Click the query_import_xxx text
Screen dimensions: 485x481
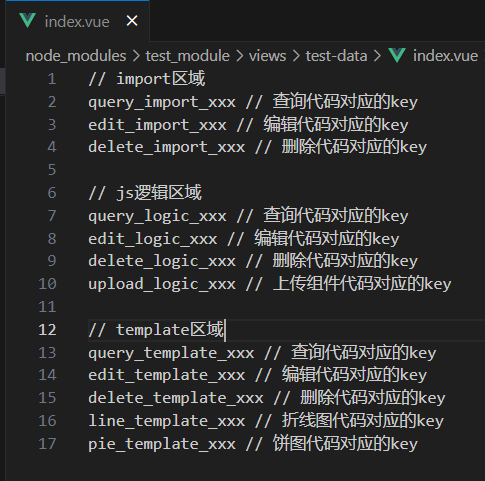[x=162, y=102]
